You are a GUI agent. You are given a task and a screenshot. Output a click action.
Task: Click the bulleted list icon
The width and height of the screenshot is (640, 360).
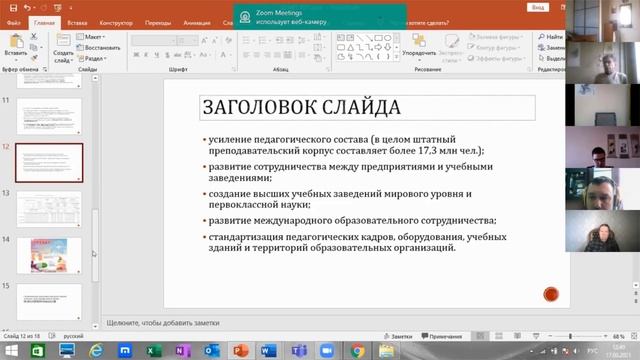pyautogui.click(x=247, y=40)
